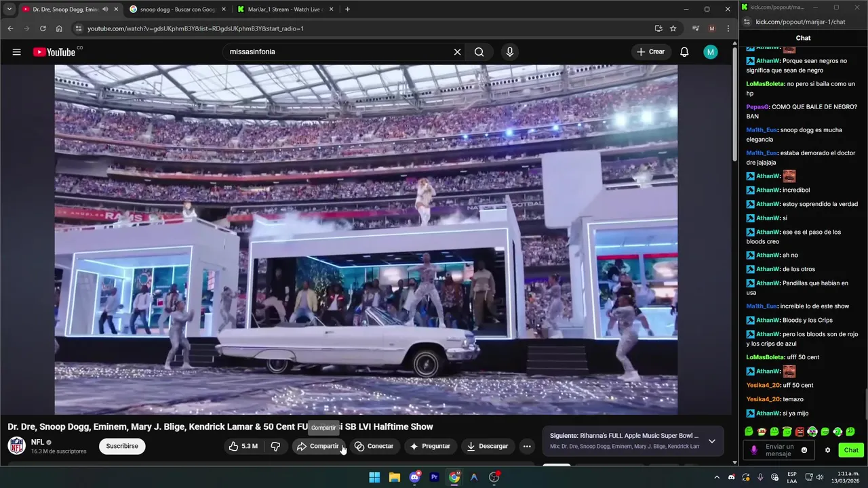This screenshot has width=868, height=488.
Task: Open Discord from the taskbar
Action: tap(414, 477)
